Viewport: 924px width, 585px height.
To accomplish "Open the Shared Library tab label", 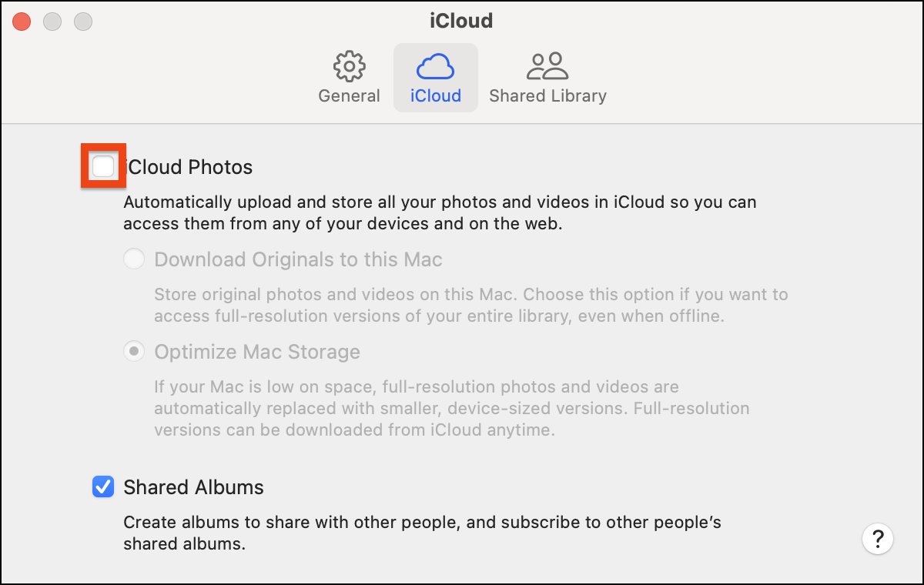I will (547, 96).
